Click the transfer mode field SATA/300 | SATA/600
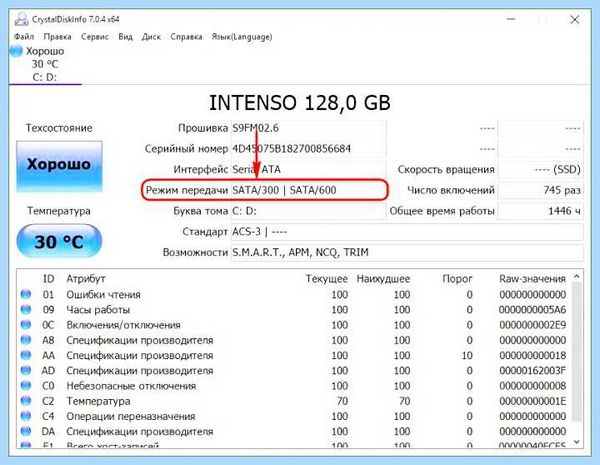This screenshot has width=600, height=465. pos(308,190)
